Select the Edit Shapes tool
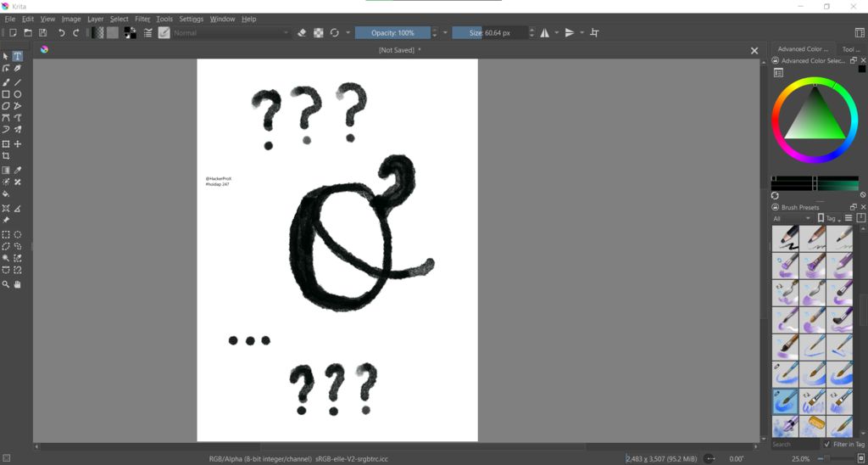The height and width of the screenshot is (465, 868). click(x=6, y=68)
